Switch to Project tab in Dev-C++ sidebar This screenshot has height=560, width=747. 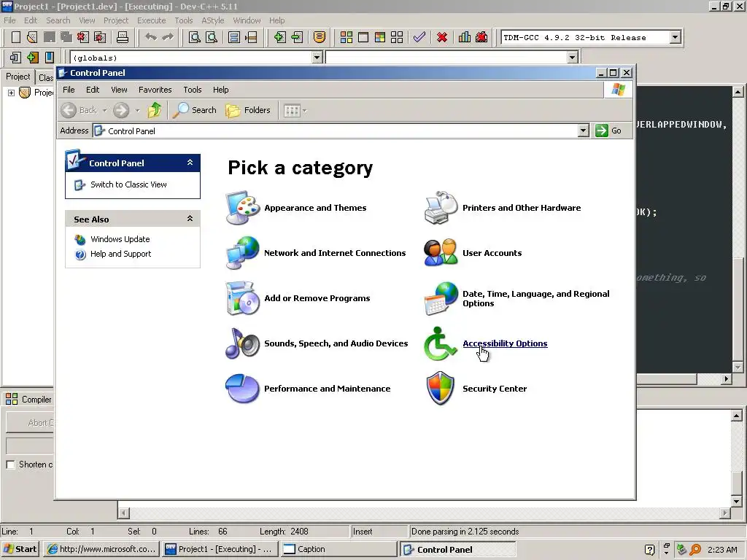tap(18, 77)
